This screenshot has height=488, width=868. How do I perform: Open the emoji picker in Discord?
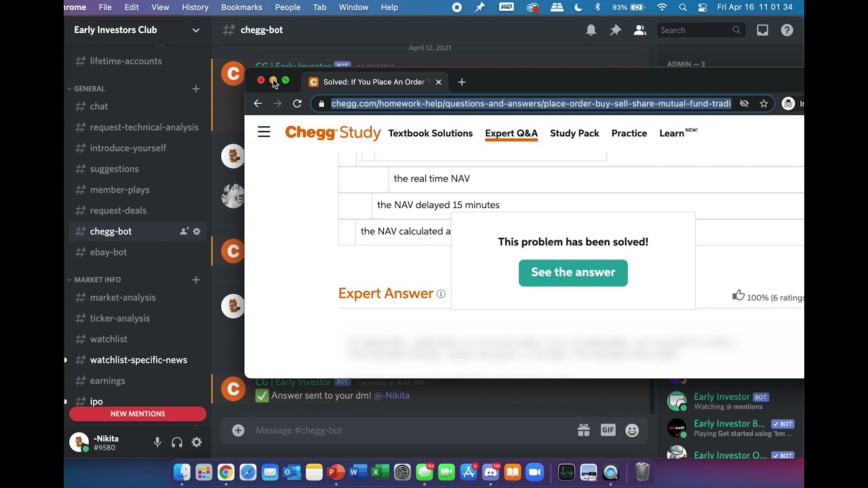632,430
